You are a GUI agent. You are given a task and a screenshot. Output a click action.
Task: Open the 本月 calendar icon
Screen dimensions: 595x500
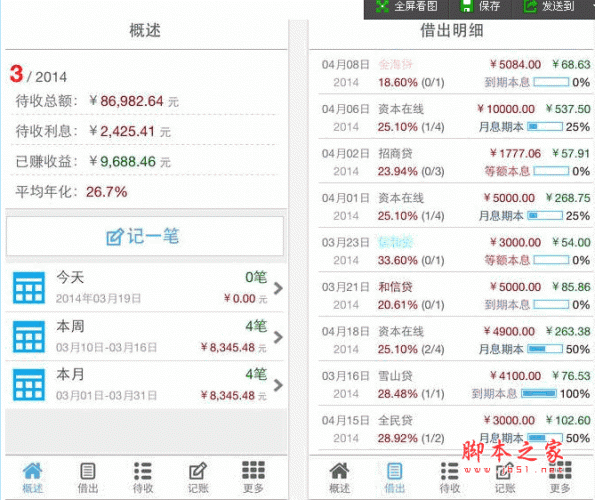pyautogui.click(x=29, y=385)
